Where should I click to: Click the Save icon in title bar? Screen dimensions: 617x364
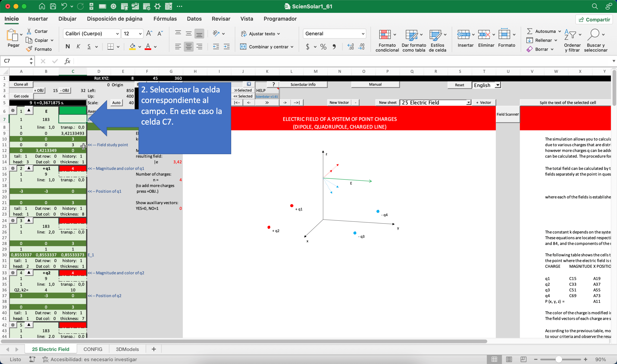tap(53, 6)
